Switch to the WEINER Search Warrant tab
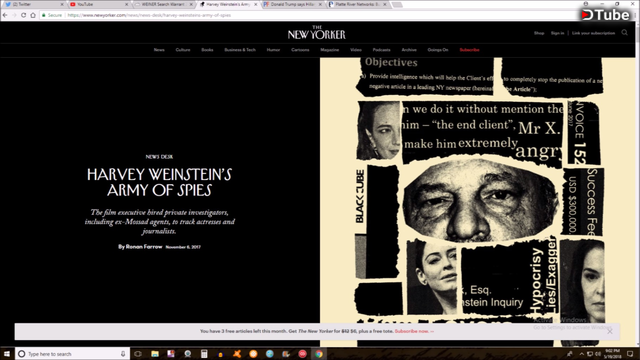The width and height of the screenshot is (640, 360). (x=162, y=4)
